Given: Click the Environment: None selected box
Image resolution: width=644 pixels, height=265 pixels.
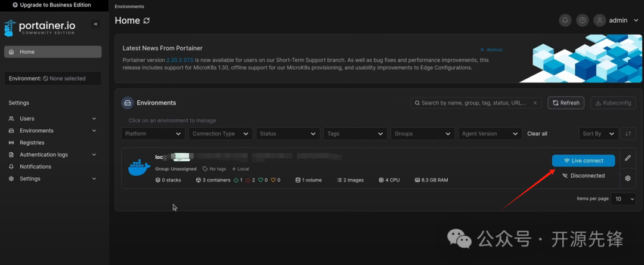Looking at the screenshot, I should point(53,78).
